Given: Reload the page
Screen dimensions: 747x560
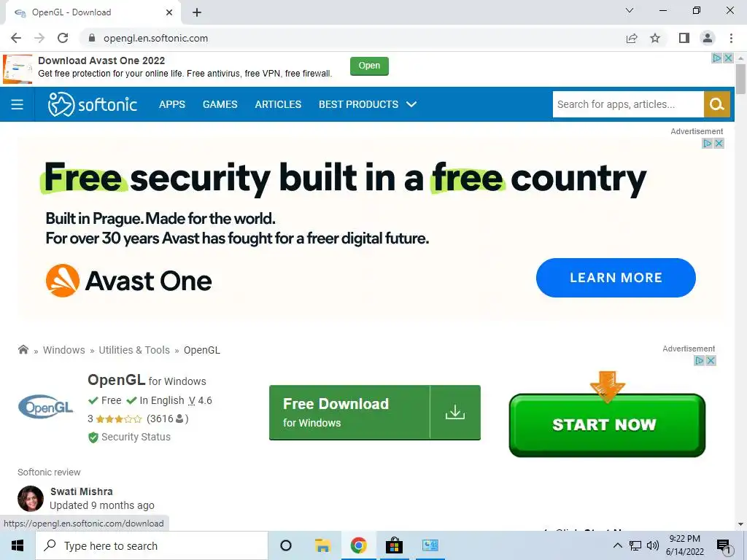Looking at the screenshot, I should pos(63,38).
